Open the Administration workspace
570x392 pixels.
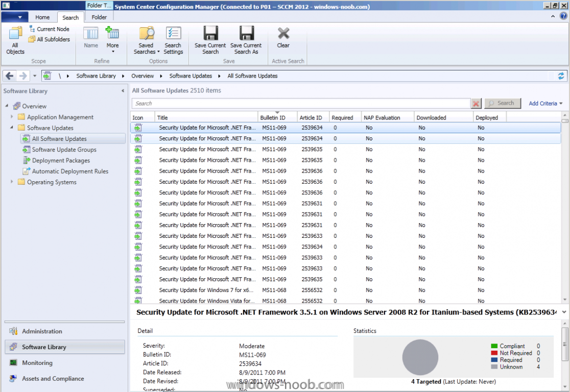[65, 331]
